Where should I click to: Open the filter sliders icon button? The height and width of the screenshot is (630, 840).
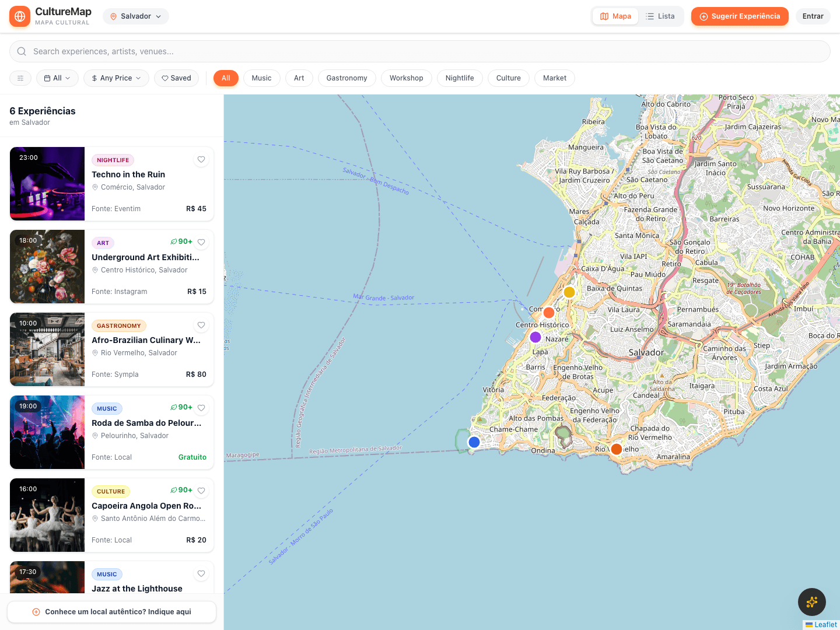[20, 78]
